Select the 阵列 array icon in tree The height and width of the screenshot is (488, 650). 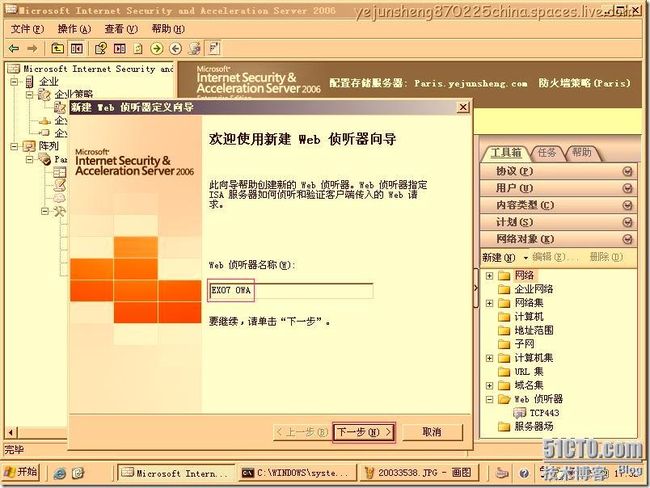29,146
